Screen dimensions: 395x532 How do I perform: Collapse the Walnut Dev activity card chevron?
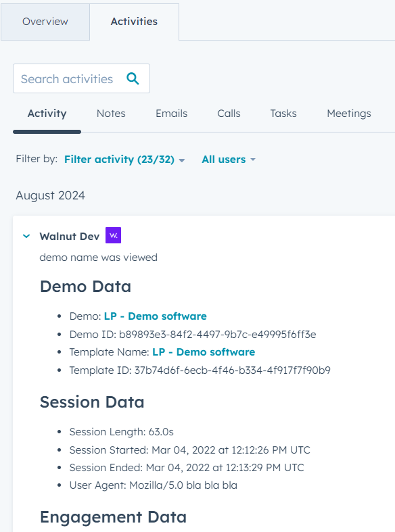pyautogui.click(x=26, y=236)
